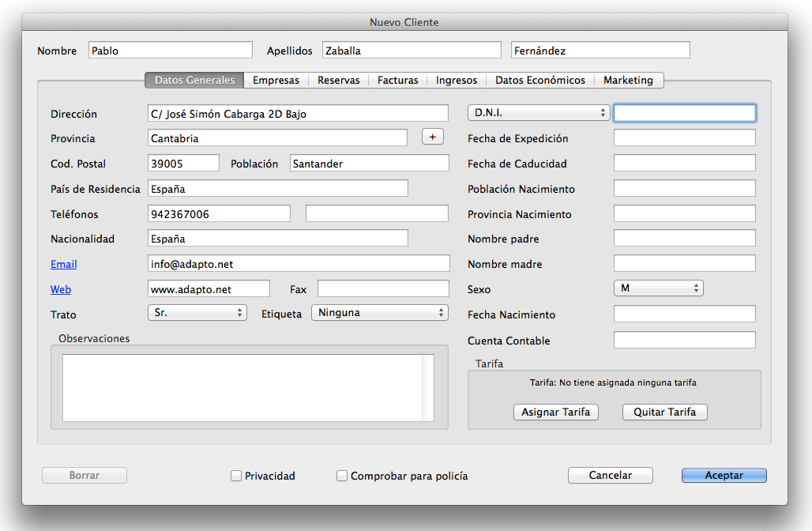The image size is (812, 531).
Task: Click the Nacionalidad field
Action: pos(277,239)
